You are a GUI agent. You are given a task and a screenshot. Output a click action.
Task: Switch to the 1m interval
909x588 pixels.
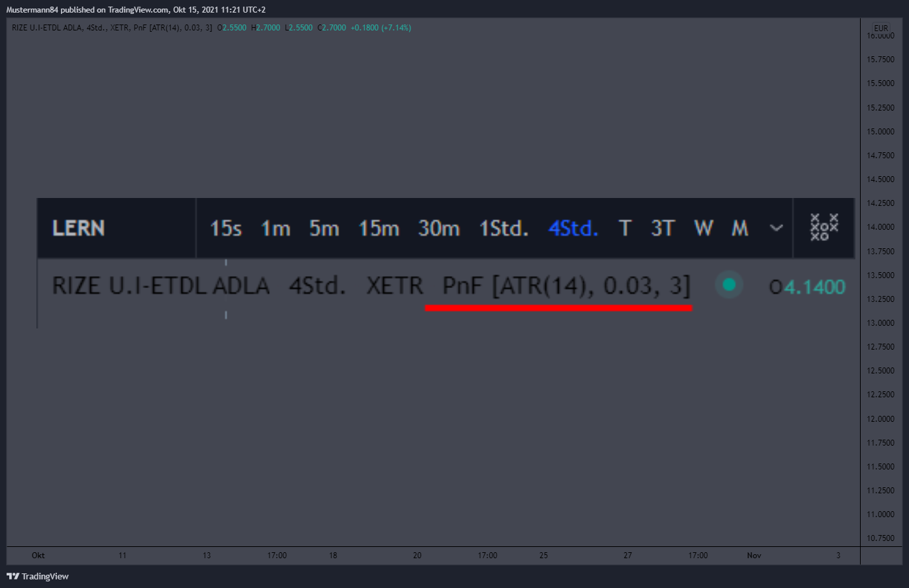coord(275,228)
